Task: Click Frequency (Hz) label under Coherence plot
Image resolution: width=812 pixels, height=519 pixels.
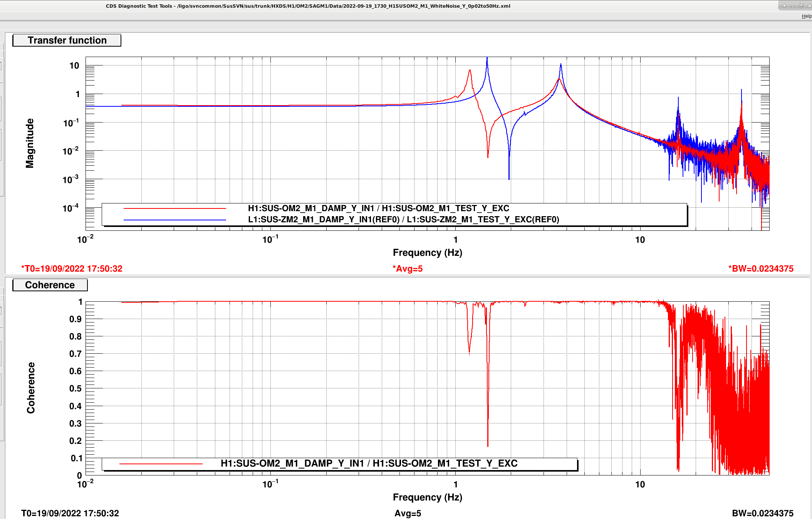Action: point(427,497)
